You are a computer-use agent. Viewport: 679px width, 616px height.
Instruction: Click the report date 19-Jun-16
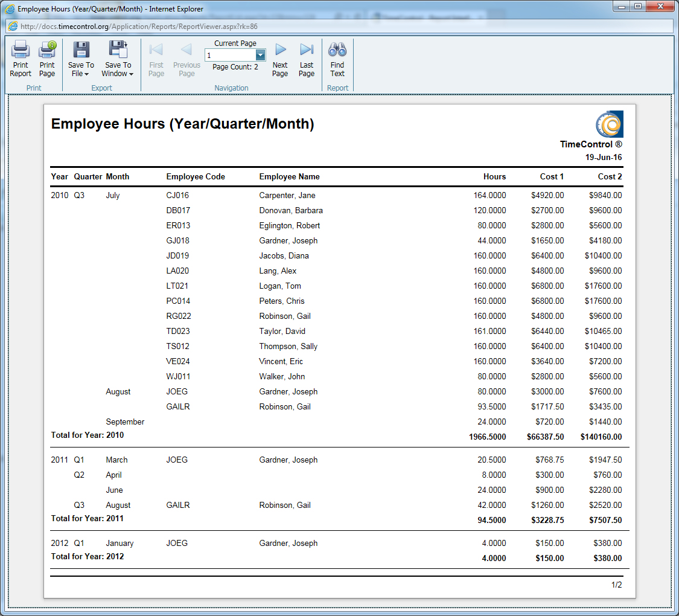point(604,157)
